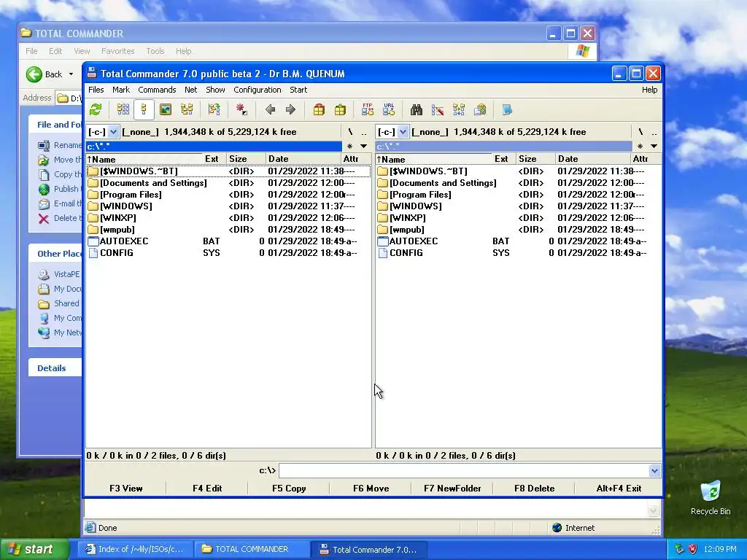Click the blue notepad toolbar icon
The image size is (747, 560).
[507, 110]
